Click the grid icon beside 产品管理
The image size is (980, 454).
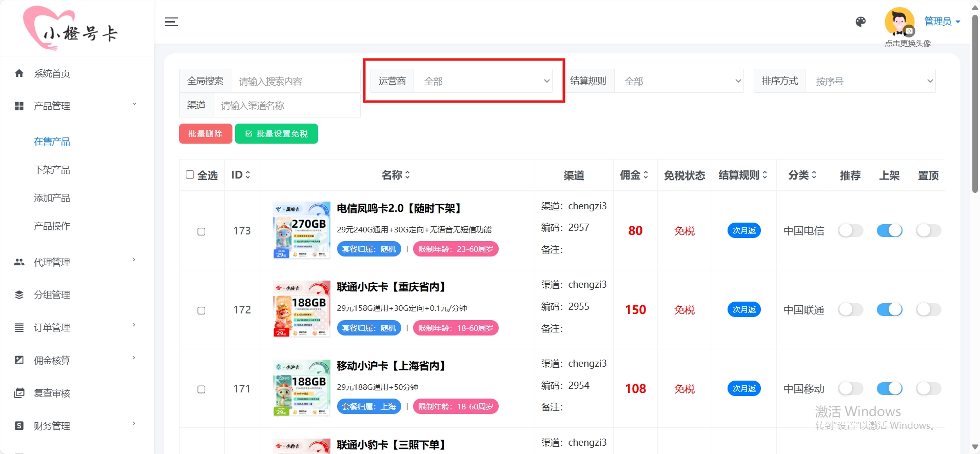[x=19, y=106]
